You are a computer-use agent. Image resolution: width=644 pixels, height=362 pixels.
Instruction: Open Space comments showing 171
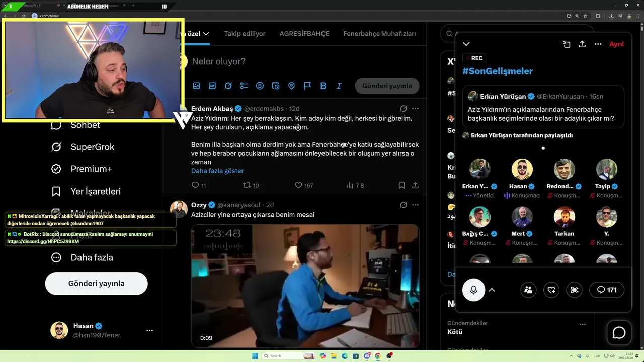607,290
